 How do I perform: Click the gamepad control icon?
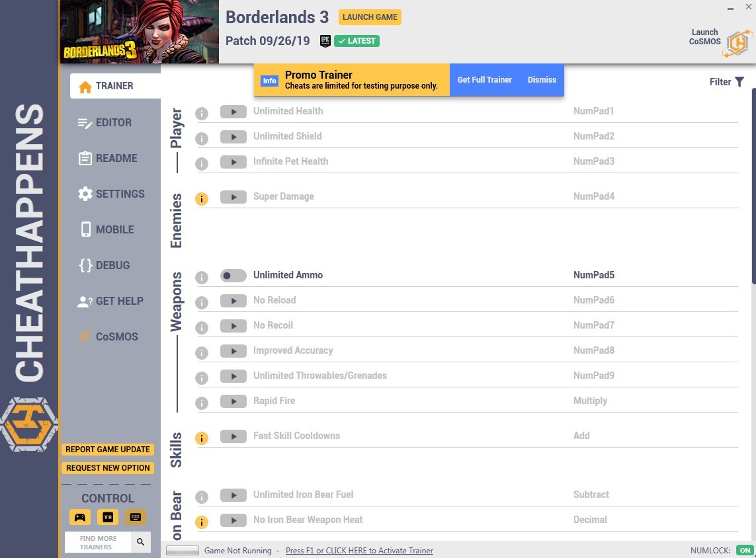tap(80, 517)
